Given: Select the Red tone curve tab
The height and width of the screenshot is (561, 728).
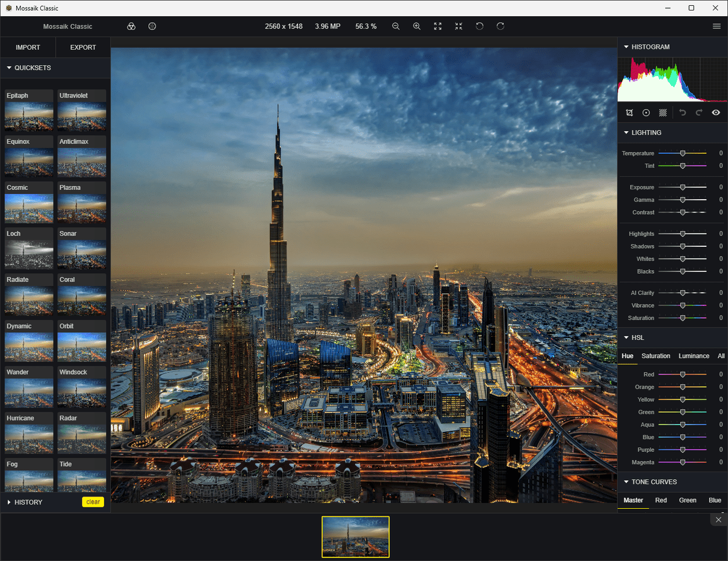Looking at the screenshot, I should 661,500.
